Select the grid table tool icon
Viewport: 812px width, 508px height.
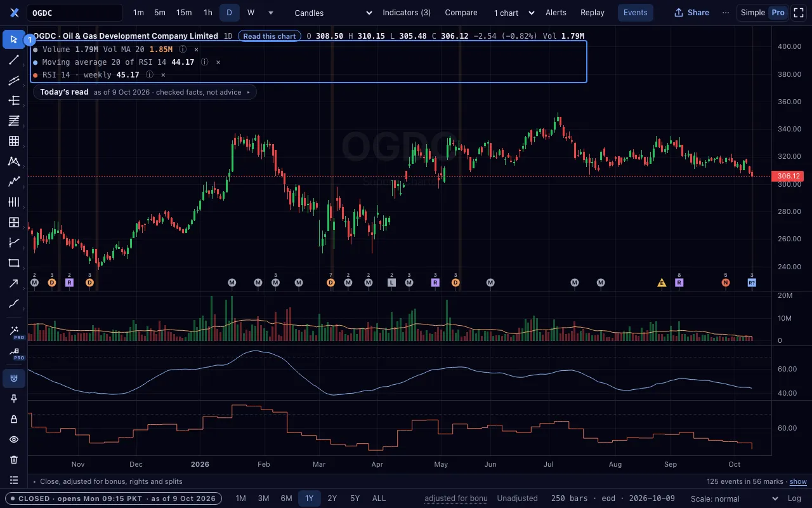pyautogui.click(x=14, y=141)
